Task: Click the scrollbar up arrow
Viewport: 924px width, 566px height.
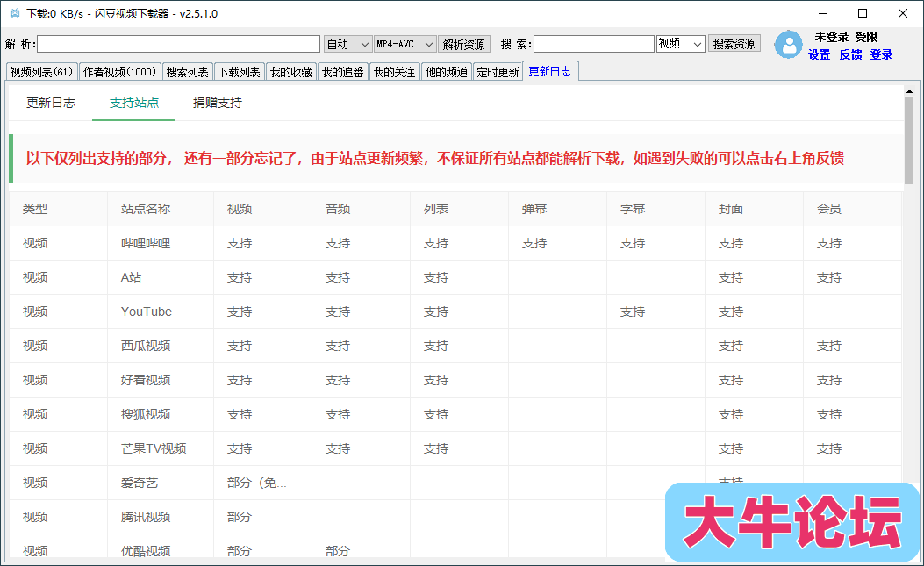Action: 909,90
